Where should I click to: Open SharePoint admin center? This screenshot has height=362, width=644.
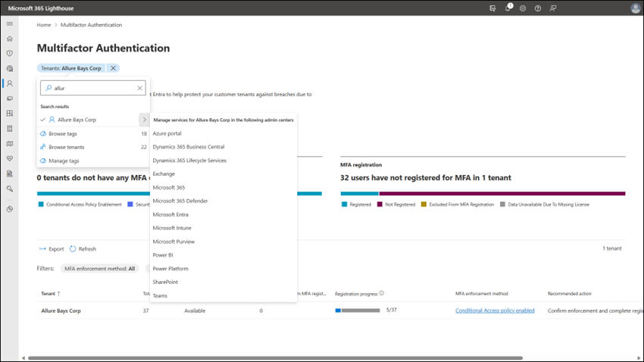tap(165, 282)
